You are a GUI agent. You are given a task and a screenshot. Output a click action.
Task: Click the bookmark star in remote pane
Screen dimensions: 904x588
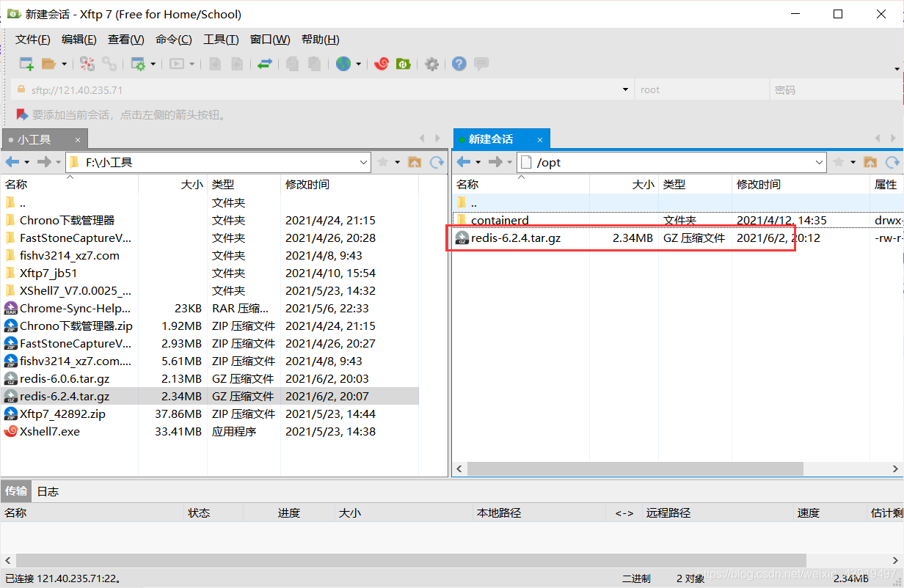click(x=838, y=162)
